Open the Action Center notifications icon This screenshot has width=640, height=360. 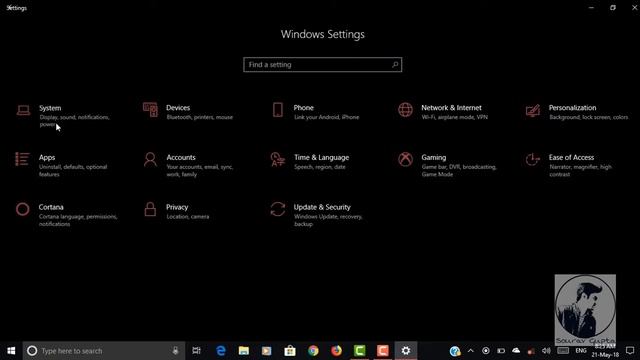tap(630, 351)
